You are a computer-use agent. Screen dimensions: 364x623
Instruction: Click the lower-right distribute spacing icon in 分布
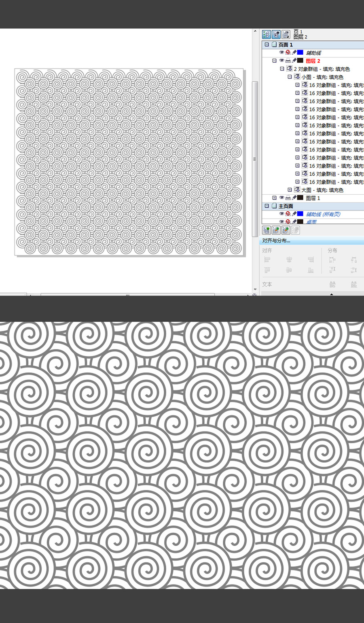pyautogui.click(x=354, y=270)
